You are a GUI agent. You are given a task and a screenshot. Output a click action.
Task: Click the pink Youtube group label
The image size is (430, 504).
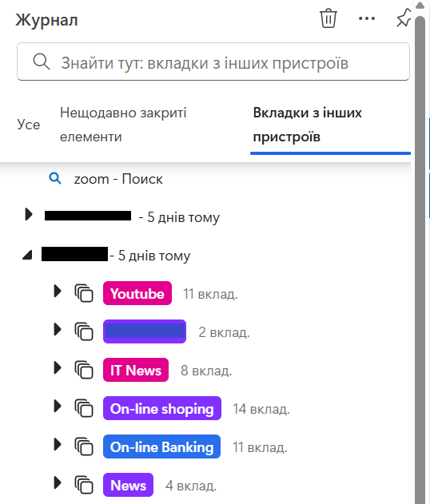137,293
